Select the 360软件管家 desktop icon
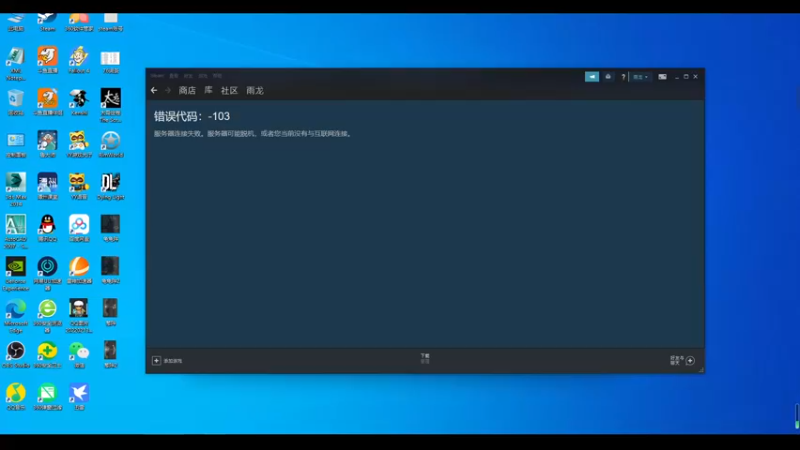The image size is (800, 450). 79,22
